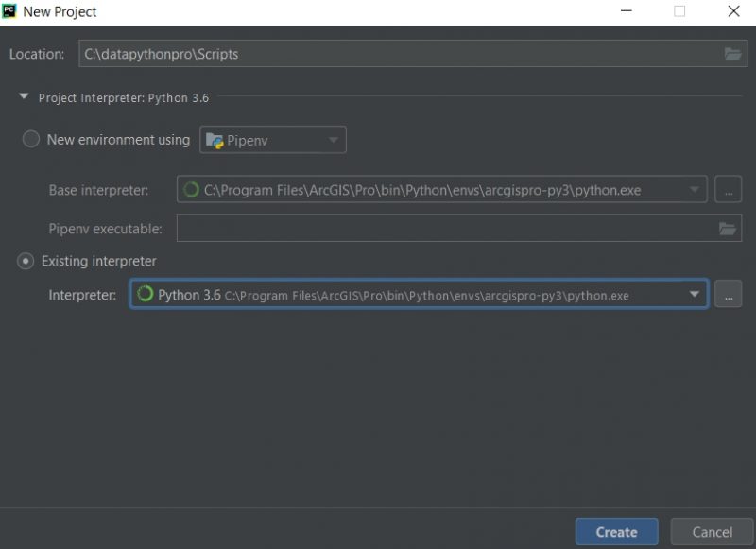Click the Create button
Image resolution: width=756 pixels, height=549 pixels.
pos(616,531)
